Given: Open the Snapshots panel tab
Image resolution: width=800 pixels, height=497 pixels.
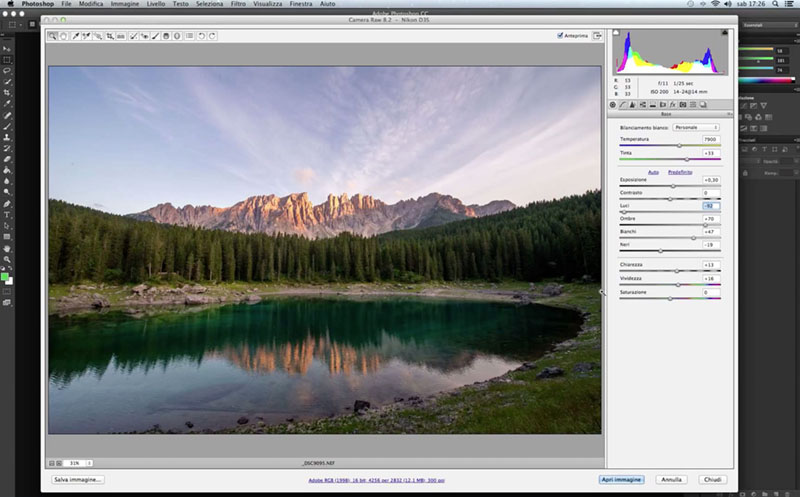Looking at the screenshot, I should click(703, 105).
